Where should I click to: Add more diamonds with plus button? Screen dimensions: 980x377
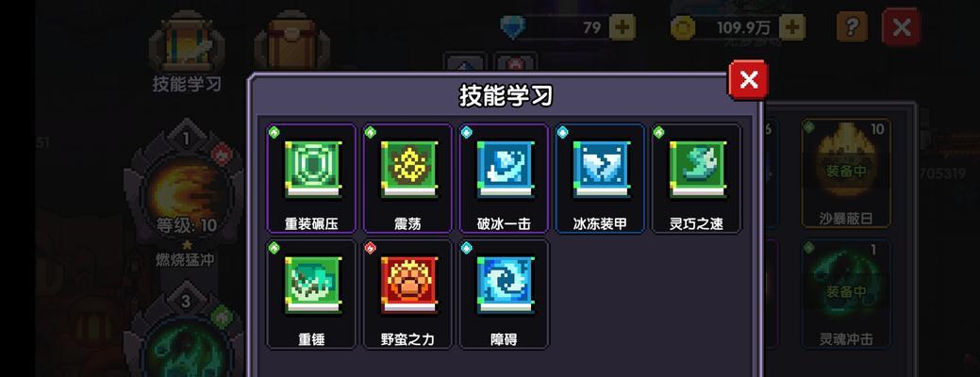[622, 27]
